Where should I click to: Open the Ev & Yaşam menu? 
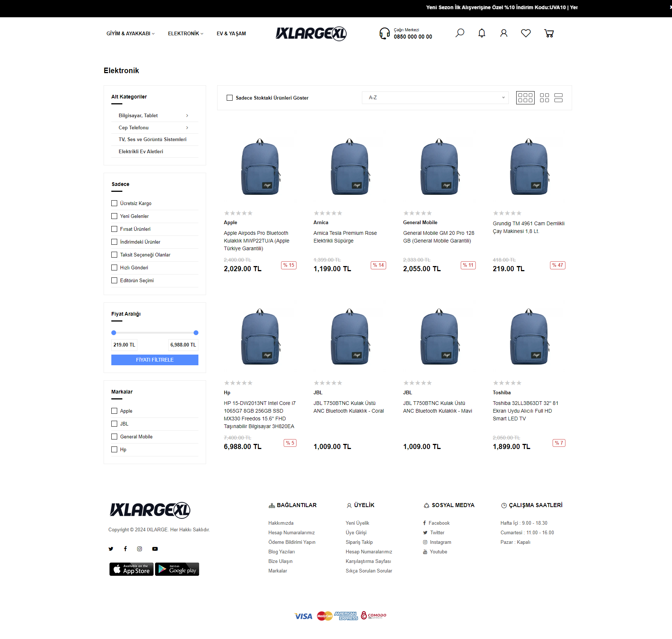coord(231,33)
